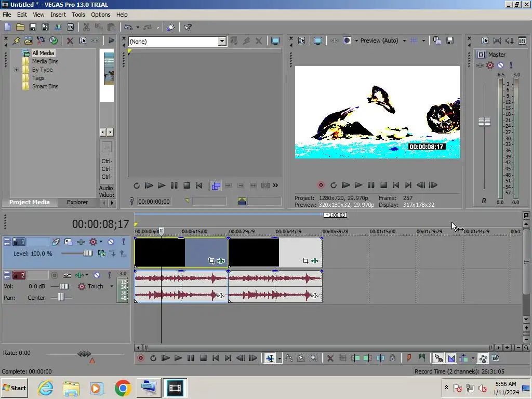Open the Preview (Auto) quality dropdown

pyautogui.click(x=404, y=41)
